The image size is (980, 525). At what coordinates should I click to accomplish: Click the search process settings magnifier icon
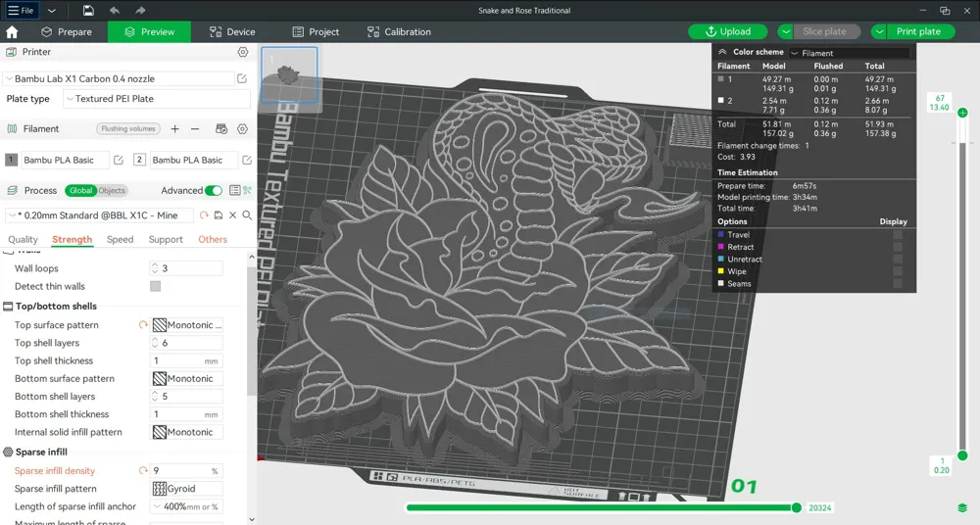click(x=247, y=215)
